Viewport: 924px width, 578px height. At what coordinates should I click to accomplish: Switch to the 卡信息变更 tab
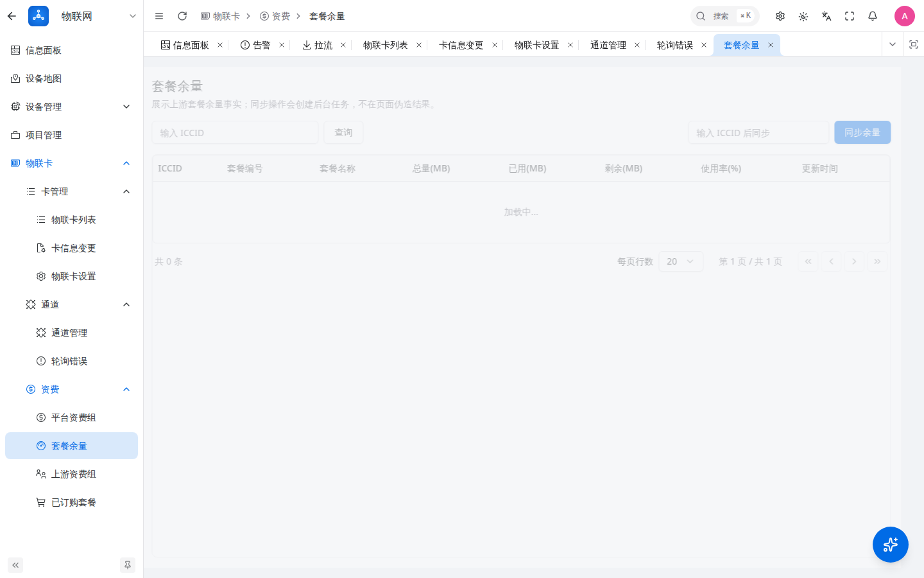pyautogui.click(x=461, y=45)
